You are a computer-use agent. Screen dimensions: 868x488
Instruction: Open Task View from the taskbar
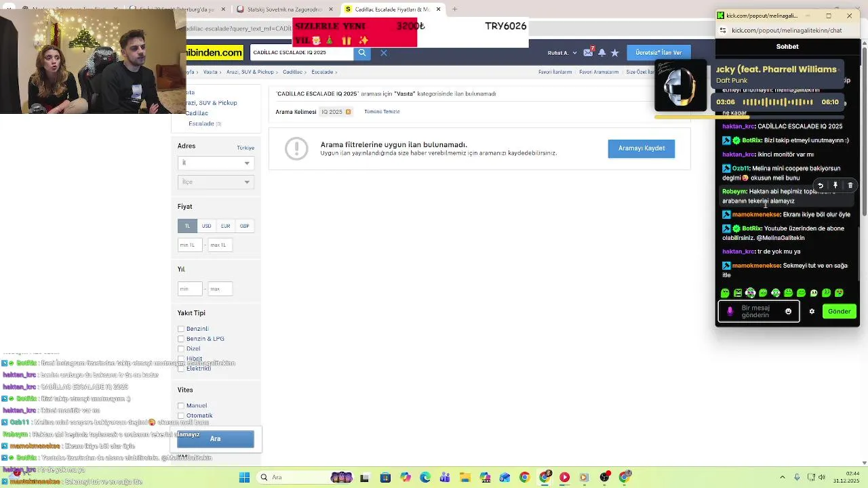click(x=364, y=478)
